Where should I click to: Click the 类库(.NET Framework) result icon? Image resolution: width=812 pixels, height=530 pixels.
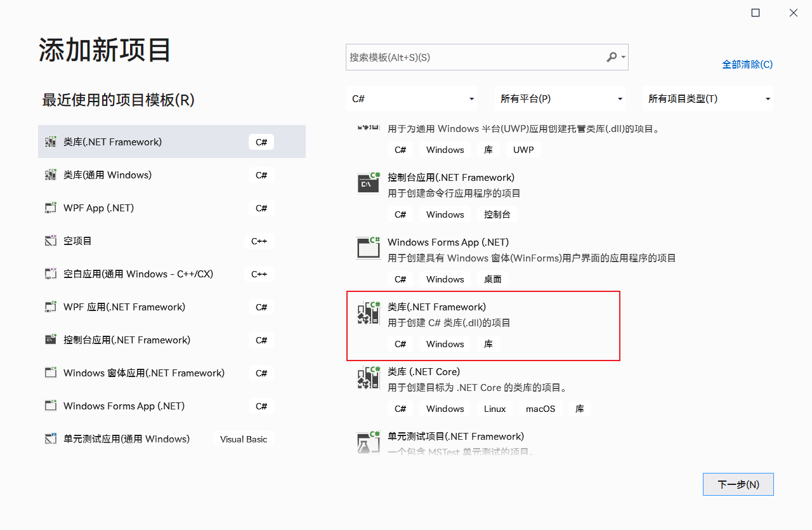coord(369,312)
